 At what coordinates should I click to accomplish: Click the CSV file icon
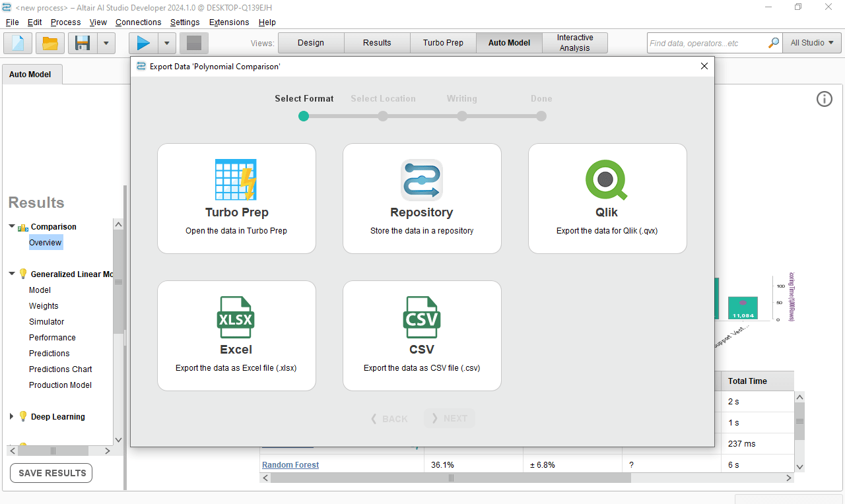pos(421,317)
